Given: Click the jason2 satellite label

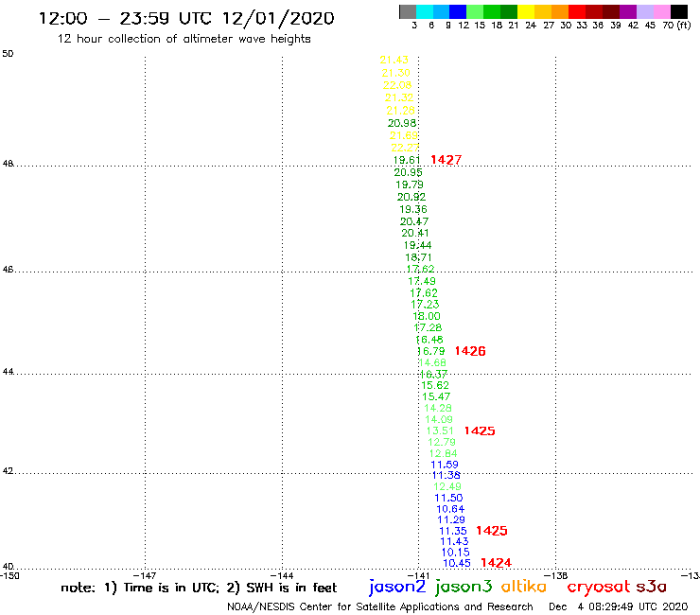Looking at the screenshot, I should coord(397,587).
